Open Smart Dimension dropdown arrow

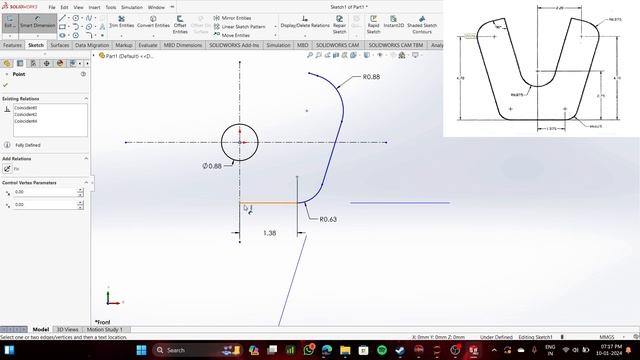[38, 36]
